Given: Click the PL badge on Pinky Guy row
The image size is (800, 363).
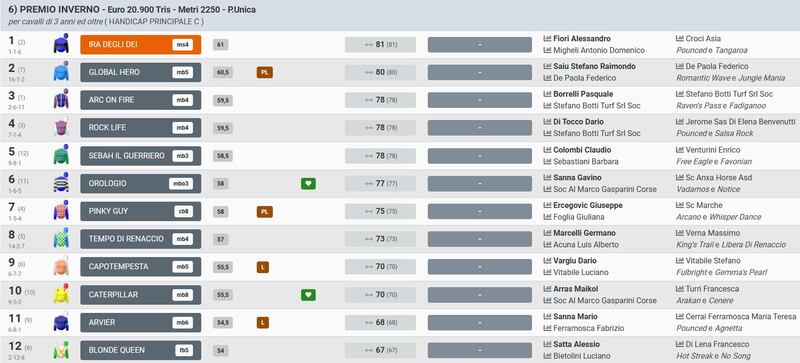Looking at the screenshot, I should (264, 211).
